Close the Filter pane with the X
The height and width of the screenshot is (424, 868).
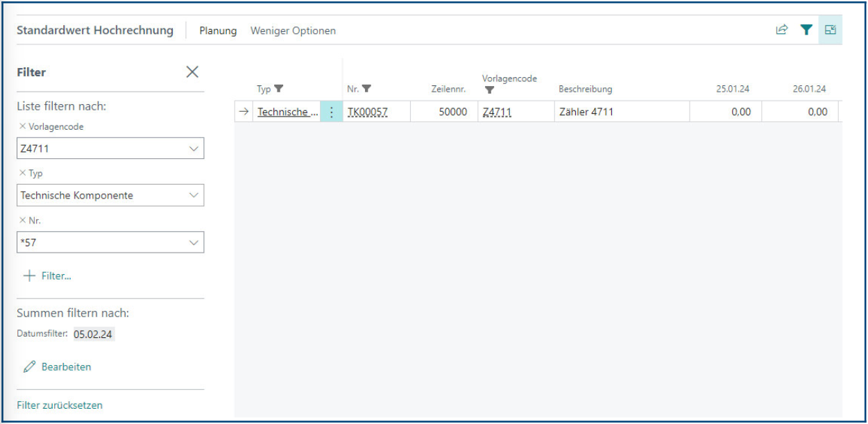tap(192, 72)
